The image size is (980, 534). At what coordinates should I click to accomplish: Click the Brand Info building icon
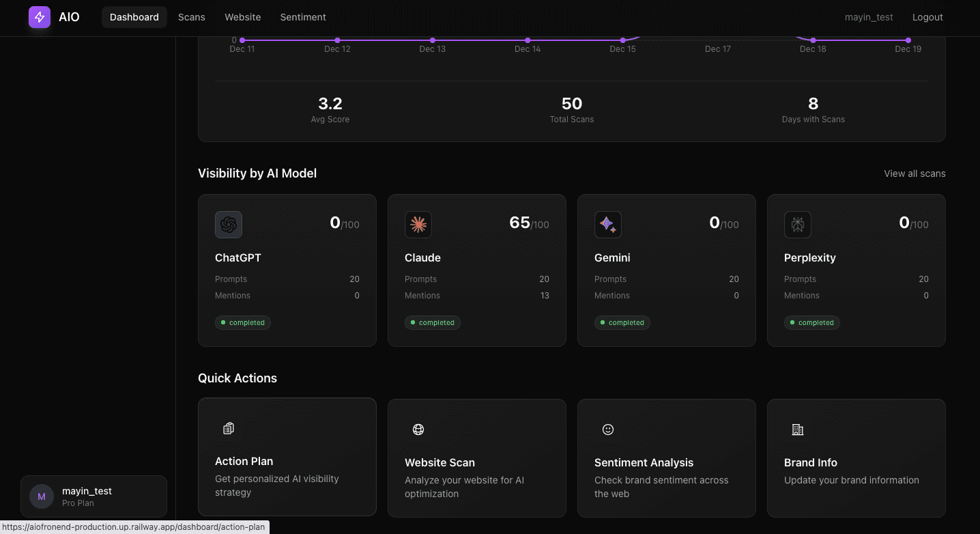(x=797, y=429)
